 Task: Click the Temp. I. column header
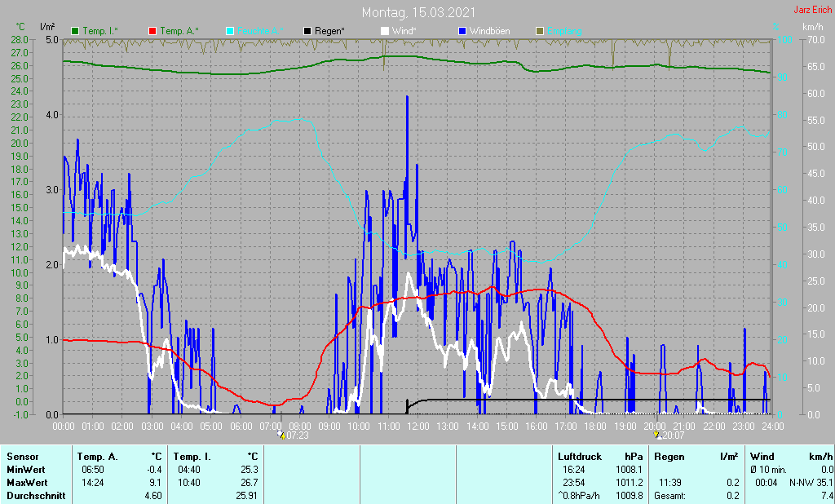tap(192, 457)
